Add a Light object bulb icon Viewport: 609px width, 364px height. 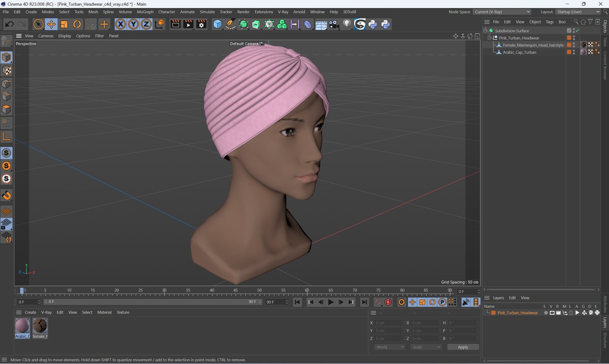click(x=347, y=24)
